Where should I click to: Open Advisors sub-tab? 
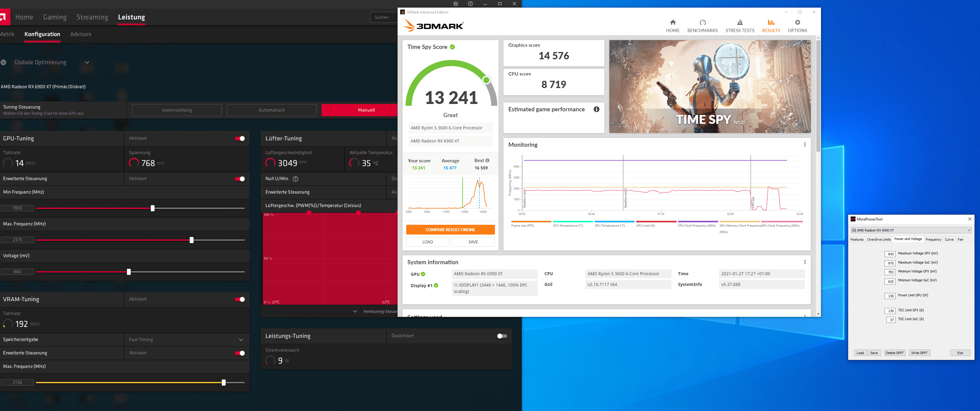click(x=81, y=34)
